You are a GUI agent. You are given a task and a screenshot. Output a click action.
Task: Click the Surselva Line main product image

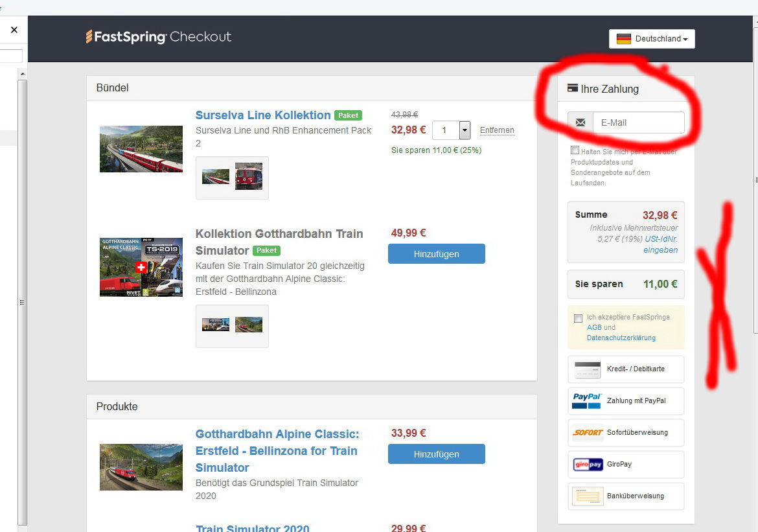[x=141, y=149]
